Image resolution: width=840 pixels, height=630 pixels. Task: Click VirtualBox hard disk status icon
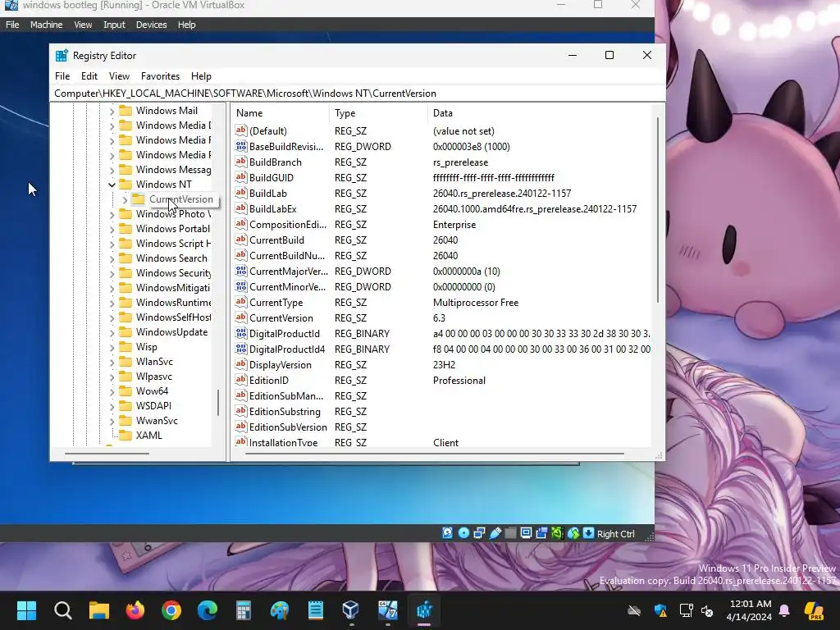coord(447,533)
